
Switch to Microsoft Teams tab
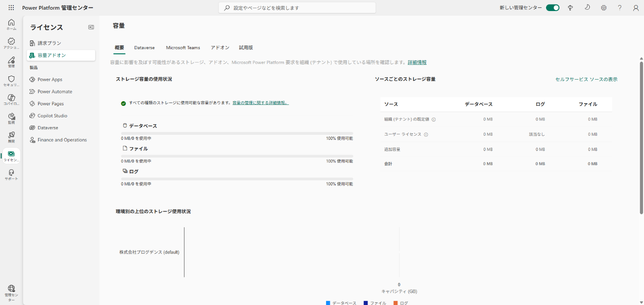tap(183, 47)
